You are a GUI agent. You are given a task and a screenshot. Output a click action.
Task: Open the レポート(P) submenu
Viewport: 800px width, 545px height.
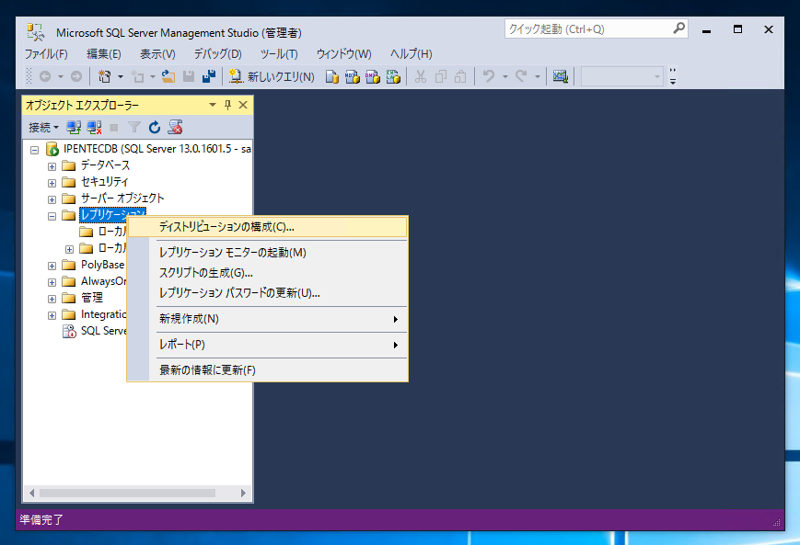[x=267, y=345]
